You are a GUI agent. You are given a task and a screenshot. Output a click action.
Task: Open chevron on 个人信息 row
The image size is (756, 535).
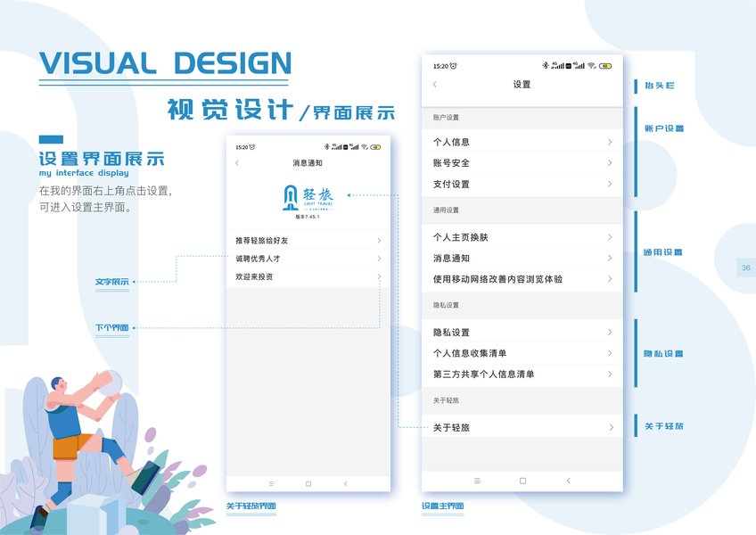pyautogui.click(x=610, y=142)
